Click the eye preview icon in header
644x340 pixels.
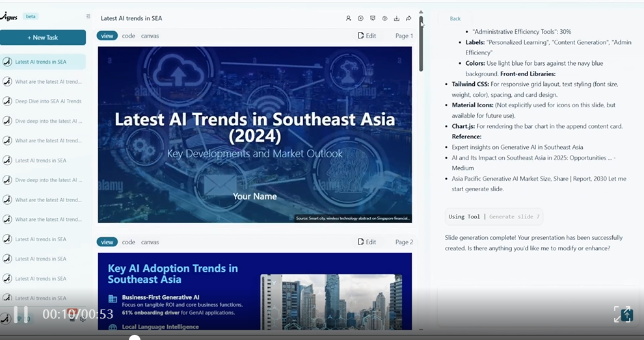384,18
